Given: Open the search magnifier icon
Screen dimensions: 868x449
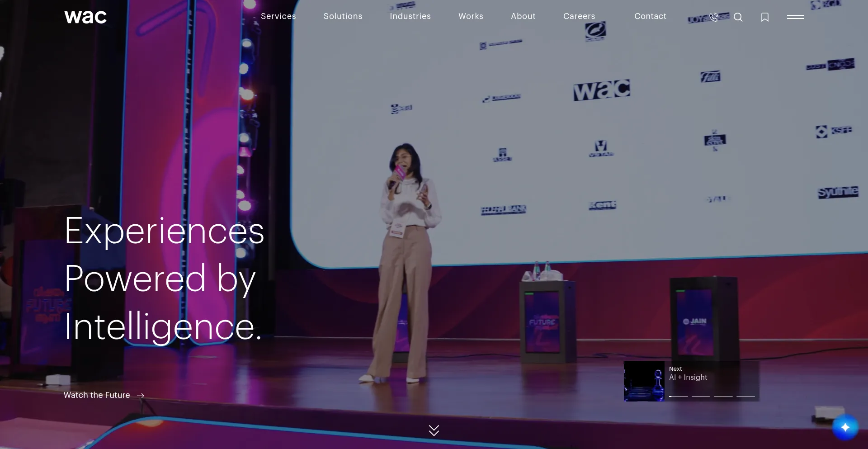Looking at the screenshot, I should pyautogui.click(x=738, y=17).
